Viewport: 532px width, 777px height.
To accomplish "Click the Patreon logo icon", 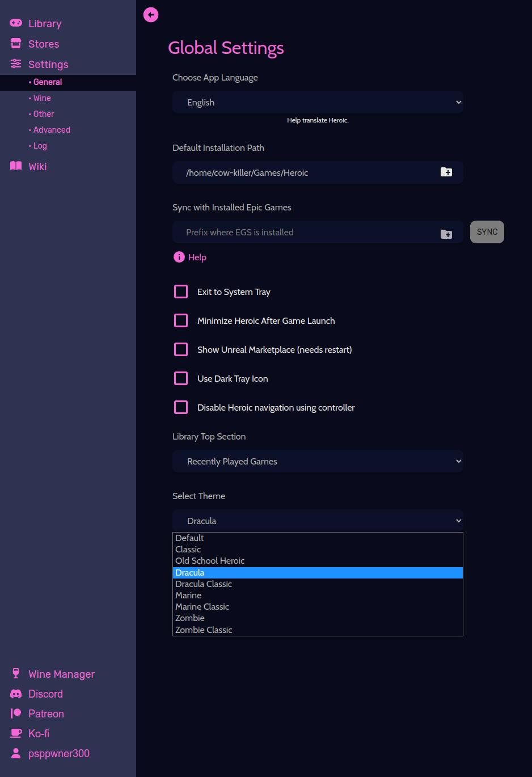I will pos(16,713).
